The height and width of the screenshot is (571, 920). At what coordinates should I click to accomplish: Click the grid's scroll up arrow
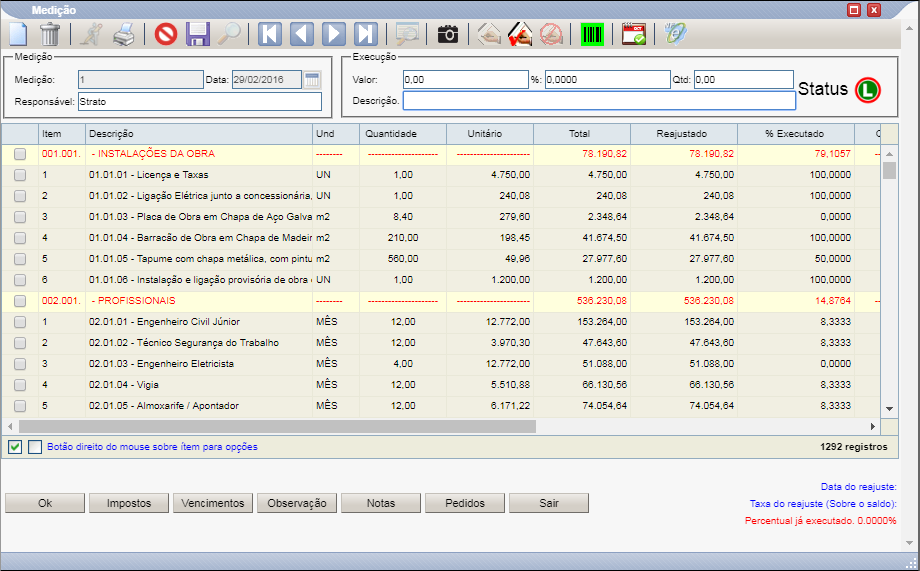[889, 154]
